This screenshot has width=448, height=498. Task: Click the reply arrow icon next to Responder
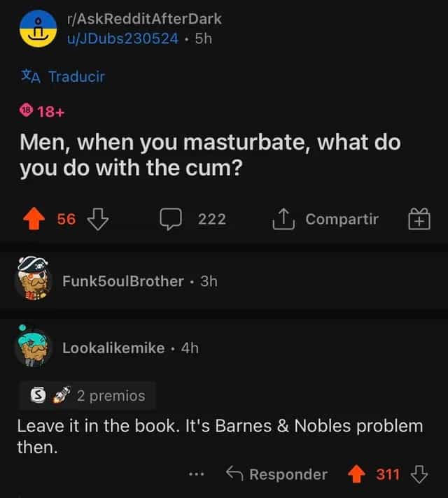234,474
